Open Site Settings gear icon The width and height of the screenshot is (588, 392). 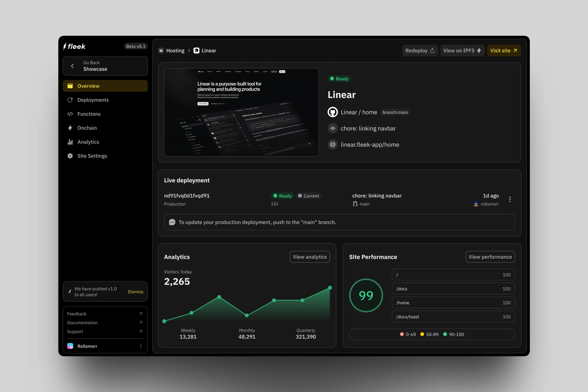pyautogui.click(x=70, y=156)
